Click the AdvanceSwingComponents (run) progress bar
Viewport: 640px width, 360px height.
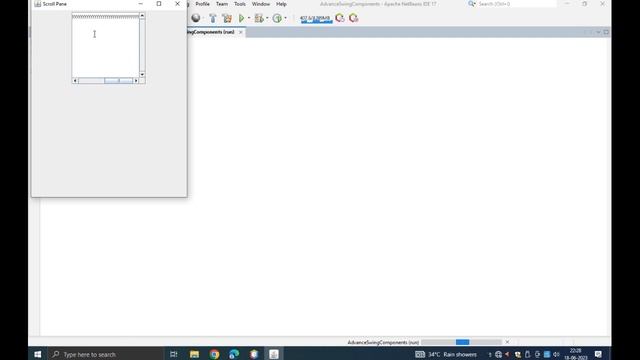461,342
